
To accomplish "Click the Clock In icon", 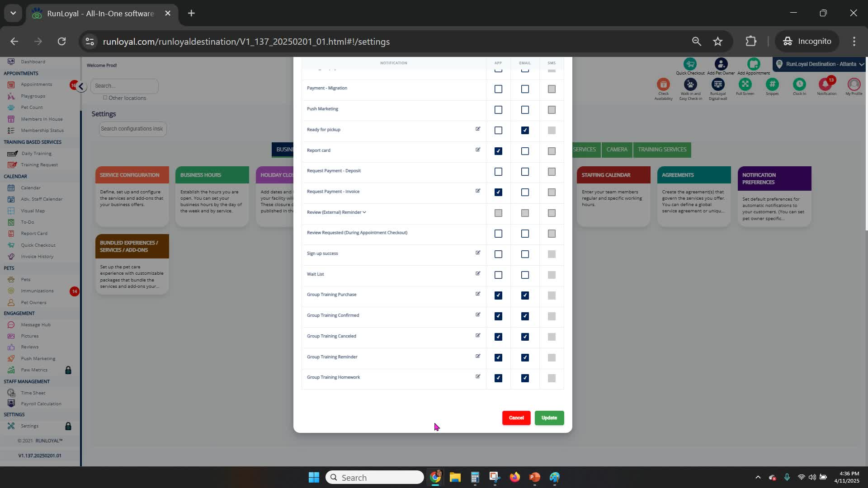I will coord(799,84).
